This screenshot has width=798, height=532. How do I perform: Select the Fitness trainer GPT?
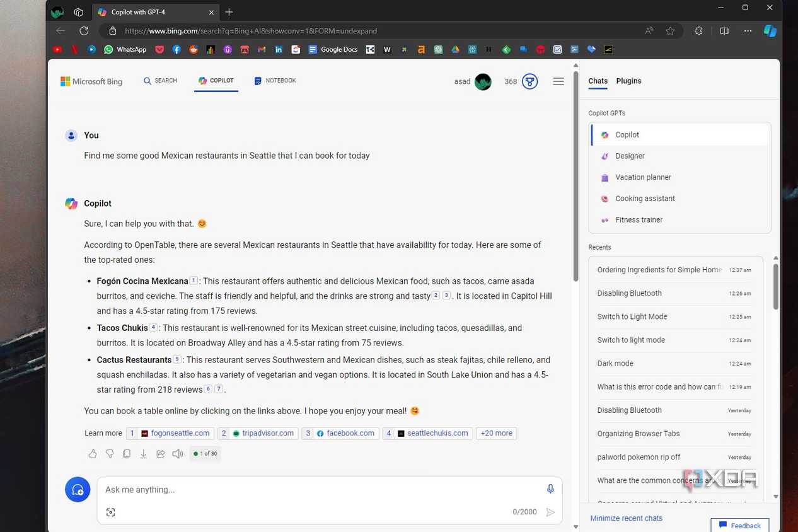tap(680, 220)
